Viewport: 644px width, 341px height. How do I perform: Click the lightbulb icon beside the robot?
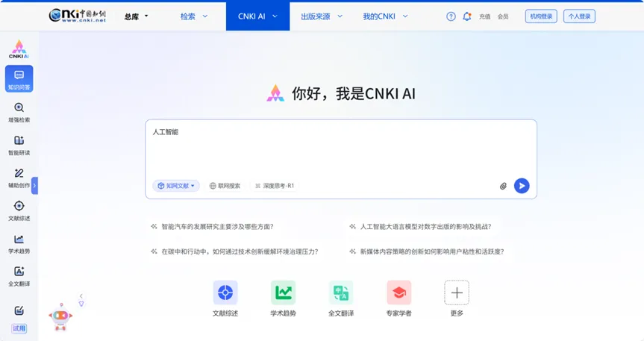81,304
